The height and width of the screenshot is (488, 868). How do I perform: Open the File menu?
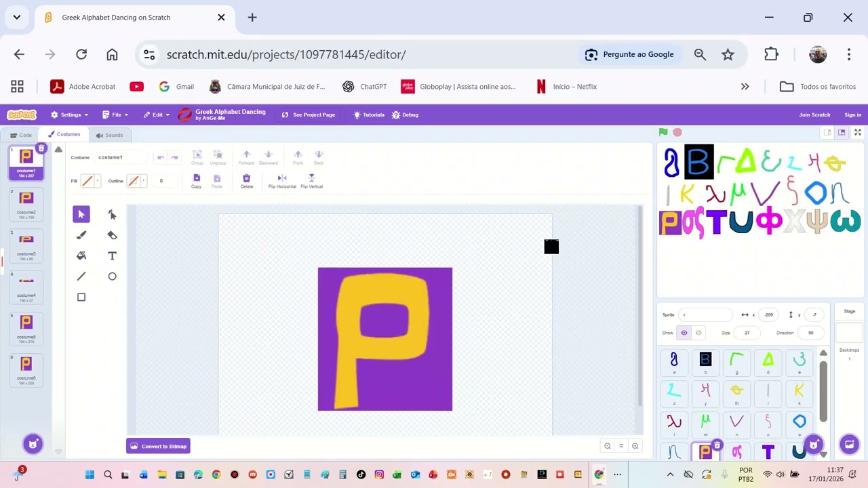pos(115,115)
